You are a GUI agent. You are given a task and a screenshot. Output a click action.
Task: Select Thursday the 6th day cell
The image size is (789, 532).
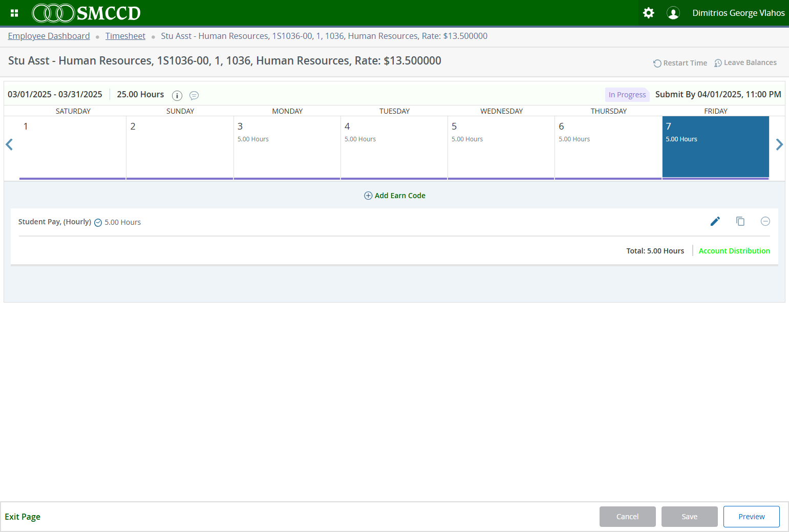coord(608,147)
